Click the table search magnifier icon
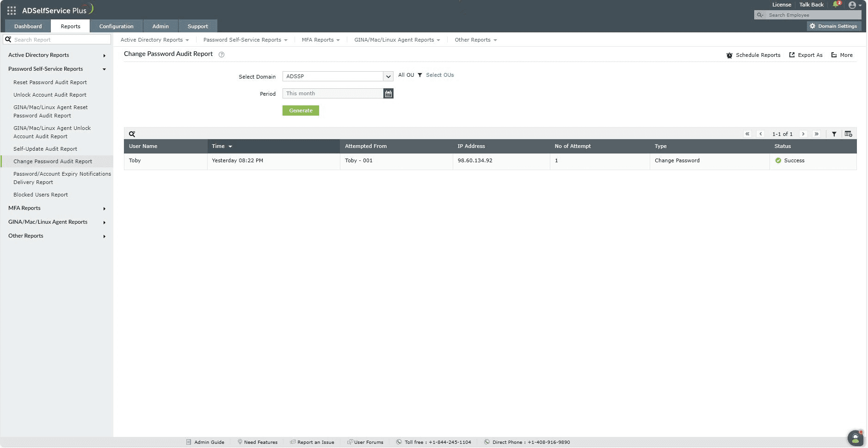 coord(133,134)
